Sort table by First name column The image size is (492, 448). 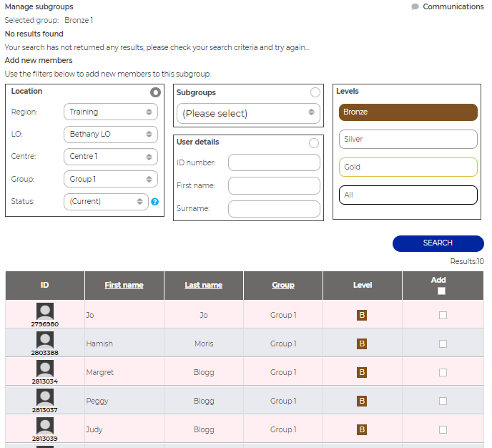(x=124, y=285)
